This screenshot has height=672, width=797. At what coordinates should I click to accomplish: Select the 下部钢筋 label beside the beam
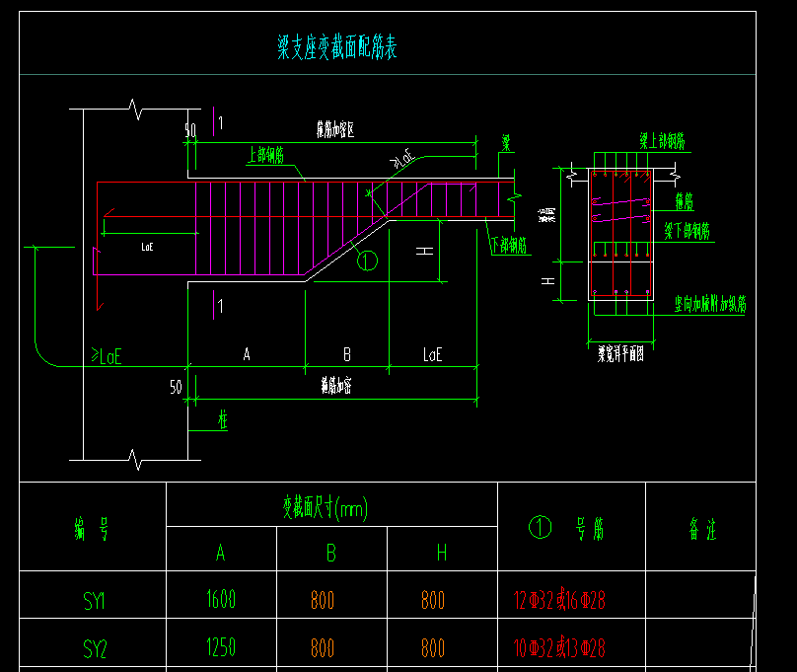pos(509,245)
